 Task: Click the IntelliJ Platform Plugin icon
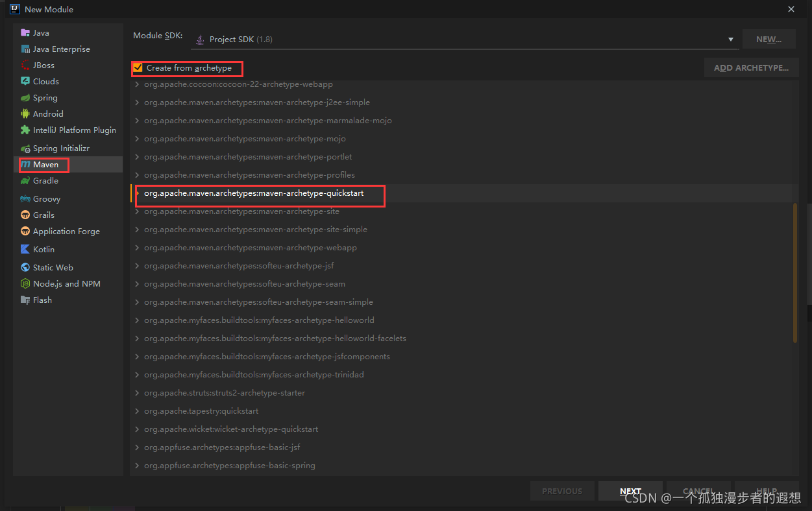tap(25, 130)
